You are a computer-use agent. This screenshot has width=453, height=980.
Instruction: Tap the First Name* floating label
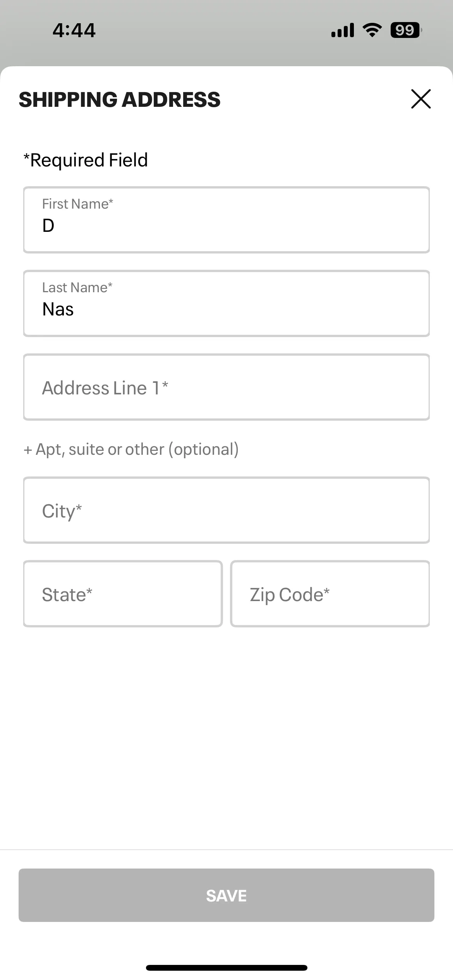click(77, 204)
